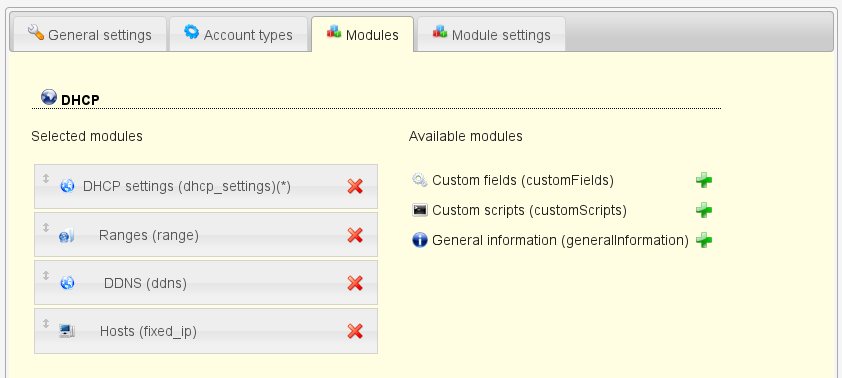Grab the reorder handle on DHCP settings
This screenshot has width=842, height=378.
[x=46, y=179]
